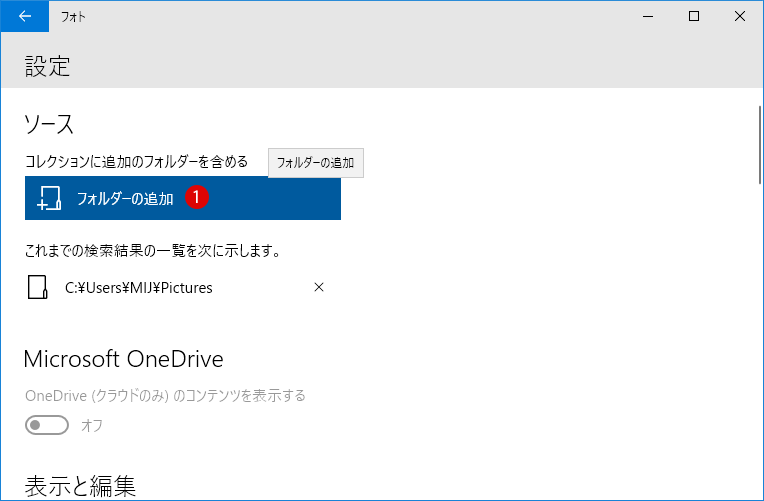764x501 pixels.
Task: Click the フォルダーの追加 tooltip
Action: tap(316, 163)
